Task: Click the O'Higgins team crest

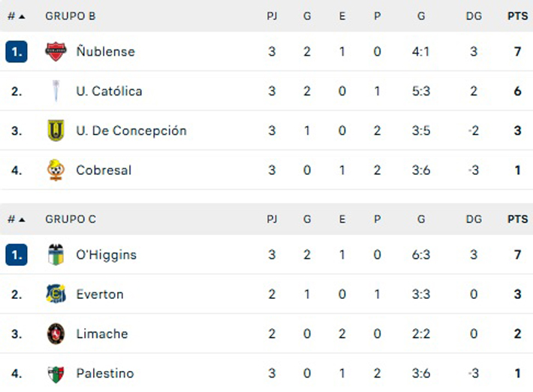Action: 56,255
